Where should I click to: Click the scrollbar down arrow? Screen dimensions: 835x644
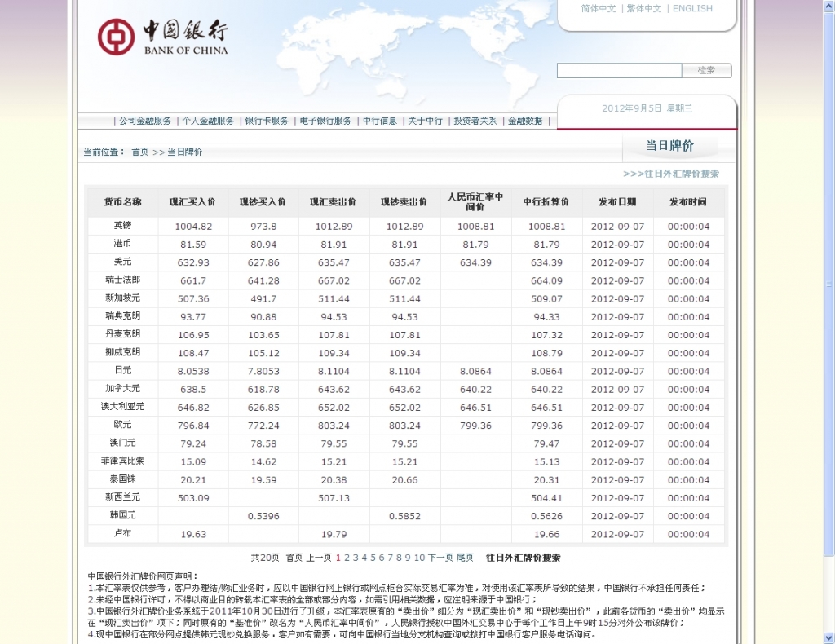[828, 636]
